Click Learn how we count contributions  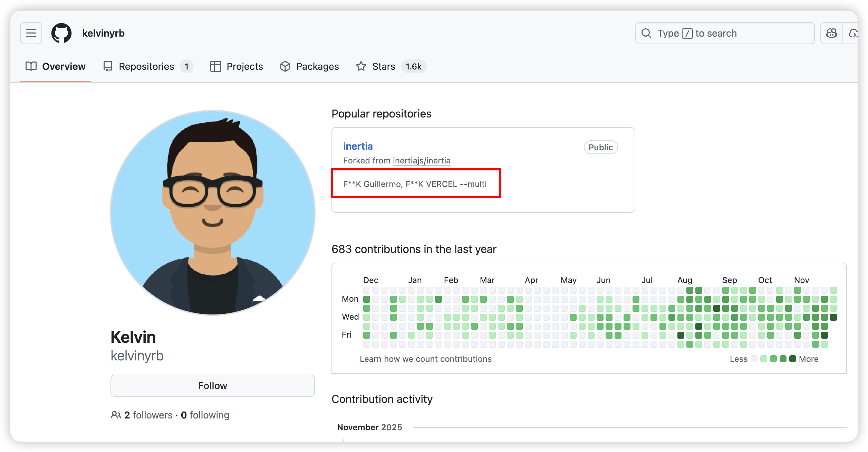425,359
